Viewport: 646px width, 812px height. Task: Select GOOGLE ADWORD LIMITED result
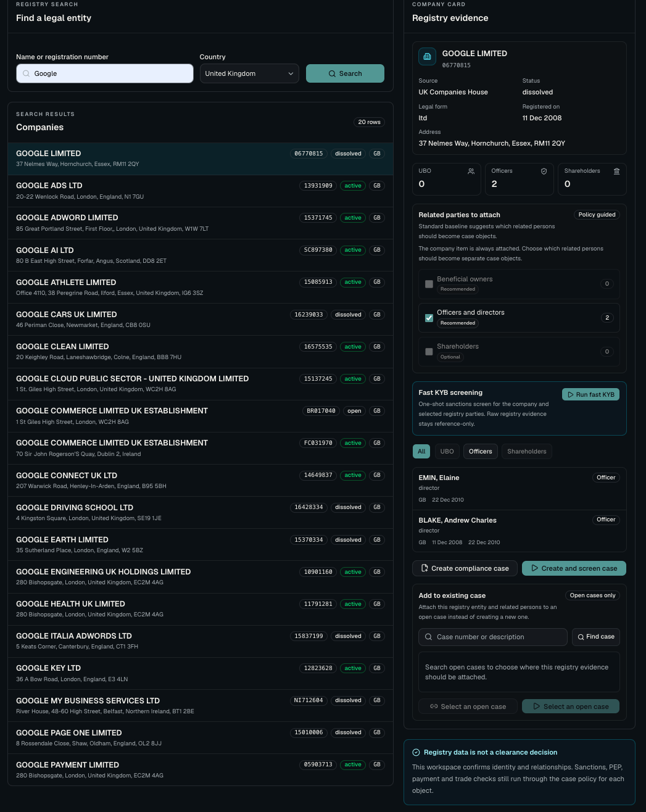pyautogui.click(x=201, y=223)
